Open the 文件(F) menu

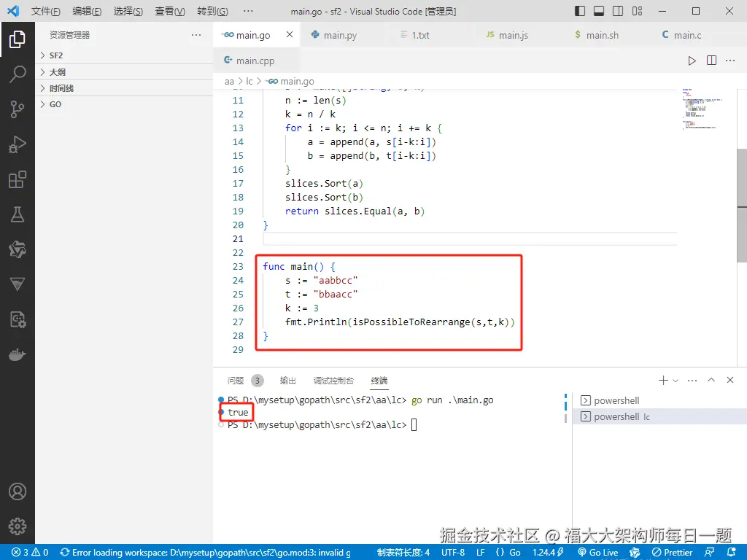[x=46, y=11]
